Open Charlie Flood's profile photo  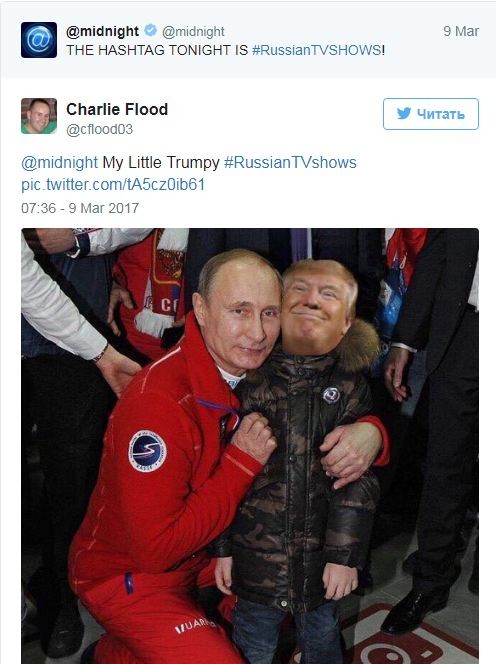point(39,116)
